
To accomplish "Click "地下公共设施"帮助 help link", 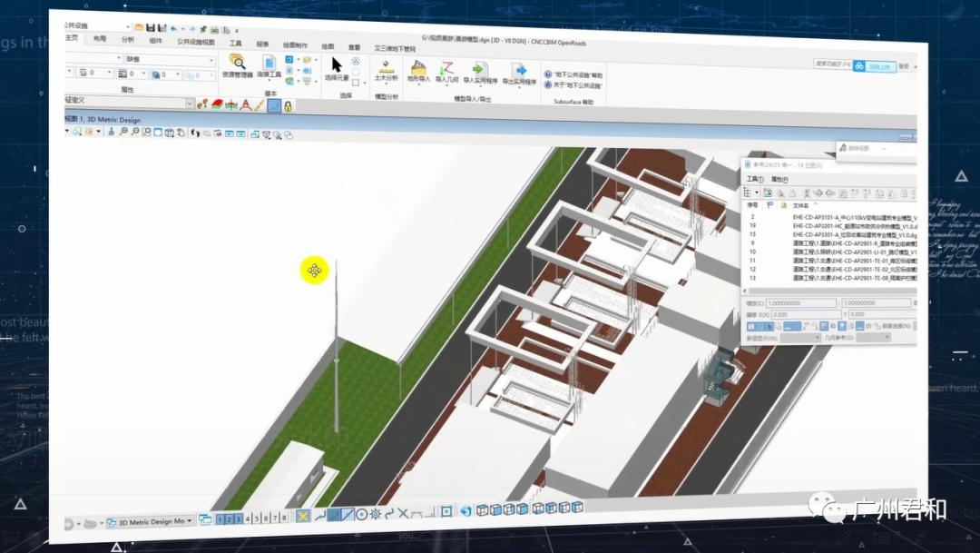I will (x=578, y=75).
